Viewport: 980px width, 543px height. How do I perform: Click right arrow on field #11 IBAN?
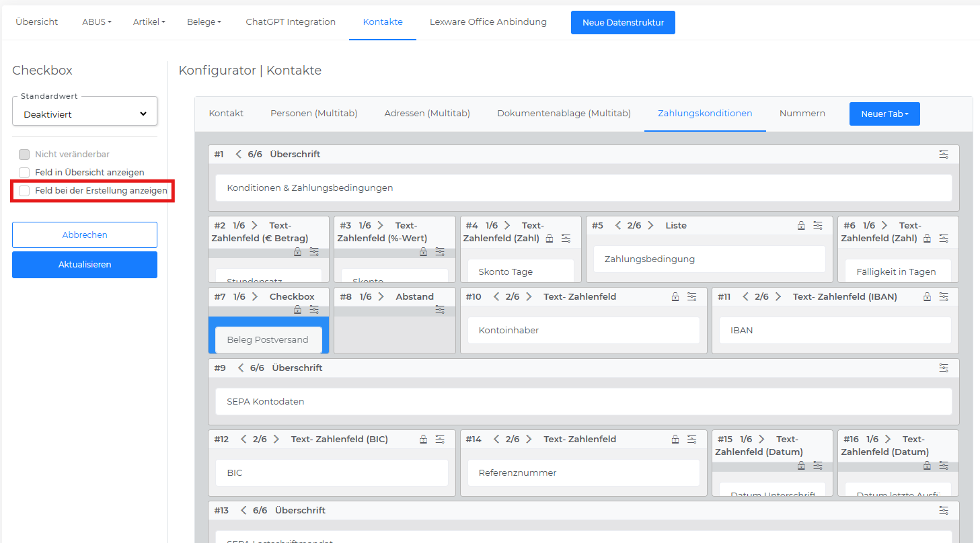coord(778,297)
